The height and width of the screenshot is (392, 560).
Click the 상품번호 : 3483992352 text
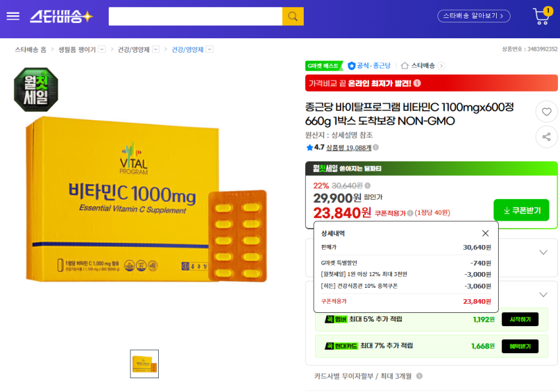tap(529, 49)
